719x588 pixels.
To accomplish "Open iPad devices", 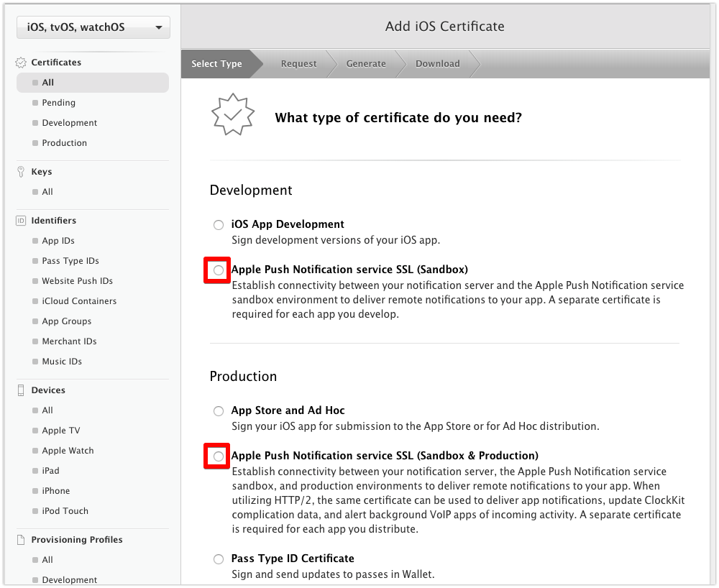I will (50, 471).
